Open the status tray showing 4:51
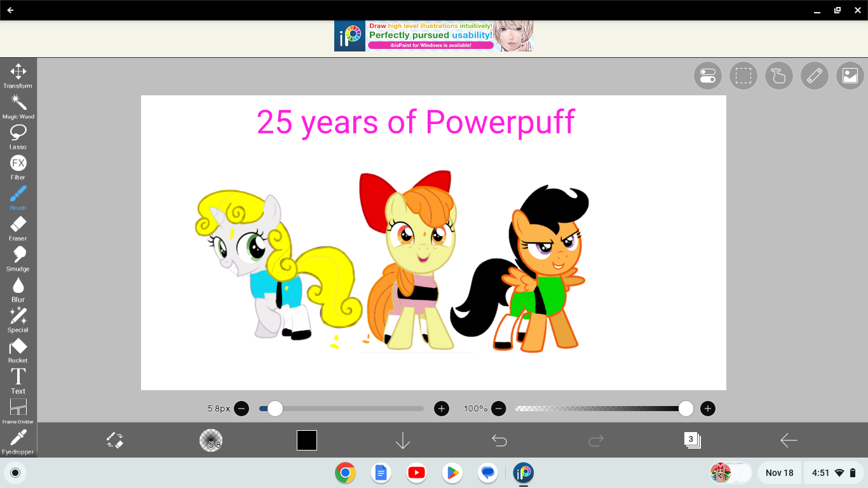The image size is (868, 488). tap(834, 473)
